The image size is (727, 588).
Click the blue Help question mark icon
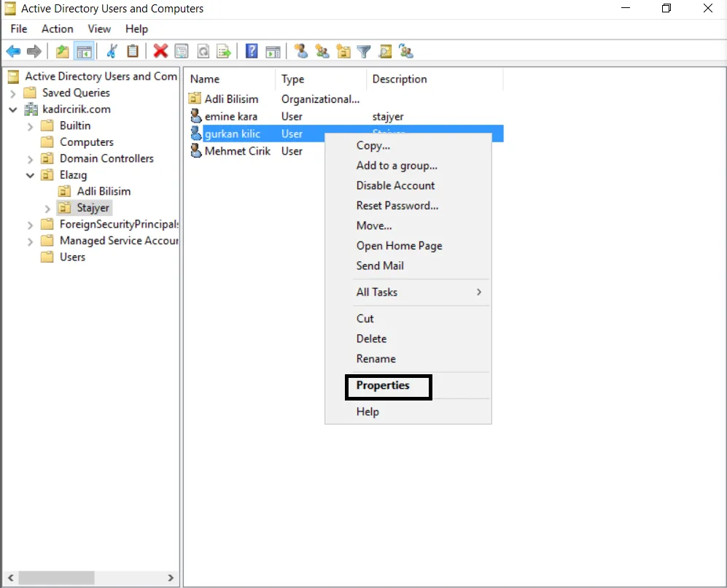click(252, 51)
